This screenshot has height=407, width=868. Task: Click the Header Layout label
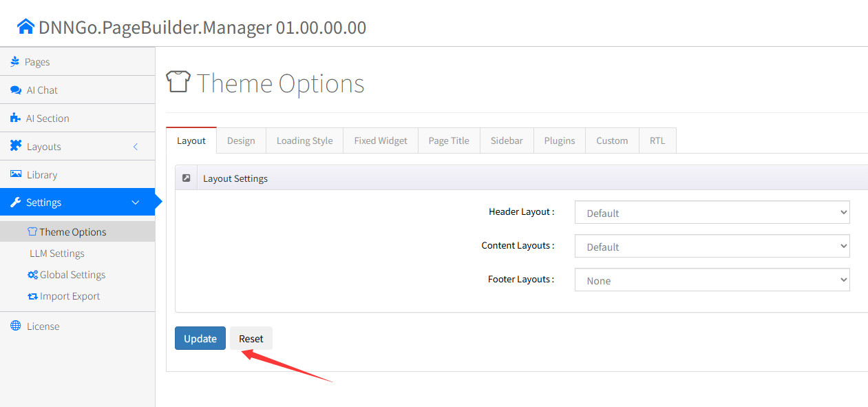pyautogui.click(x=521, y=211)
